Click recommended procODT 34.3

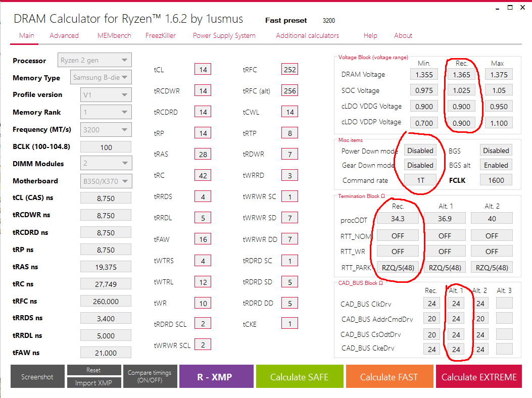398,219
